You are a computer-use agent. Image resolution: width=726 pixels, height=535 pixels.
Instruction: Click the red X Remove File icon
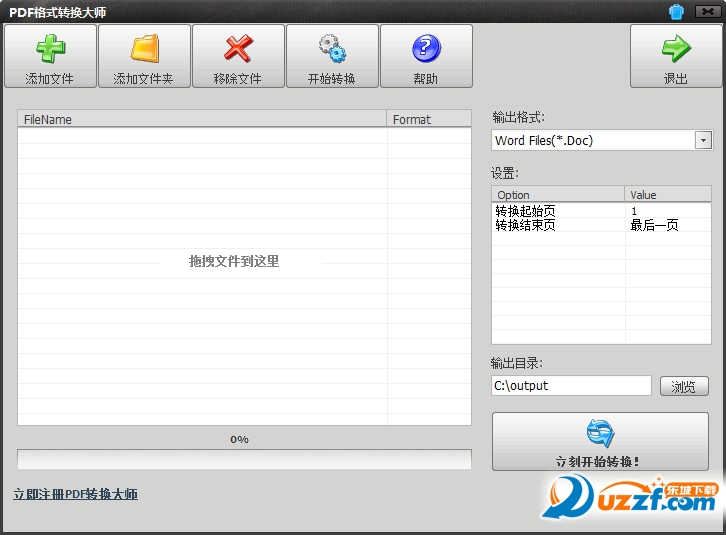click(x=238, y=49)
